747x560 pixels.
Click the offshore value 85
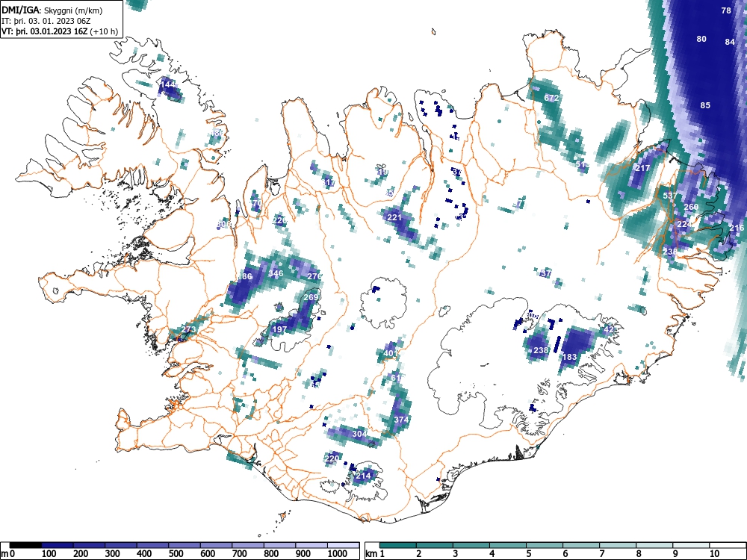tap(705, 105)
